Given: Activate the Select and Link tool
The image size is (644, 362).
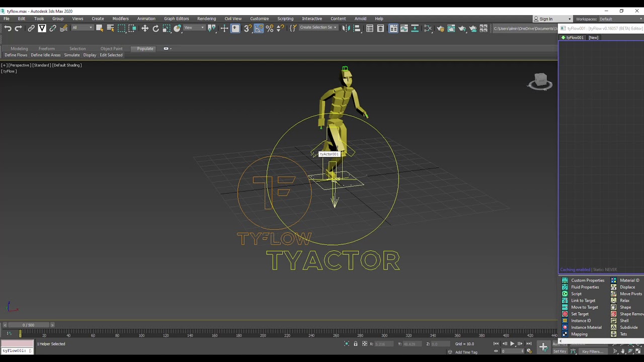Looking at the screenshot, I should pyautogui.click(x=31, y=29).
